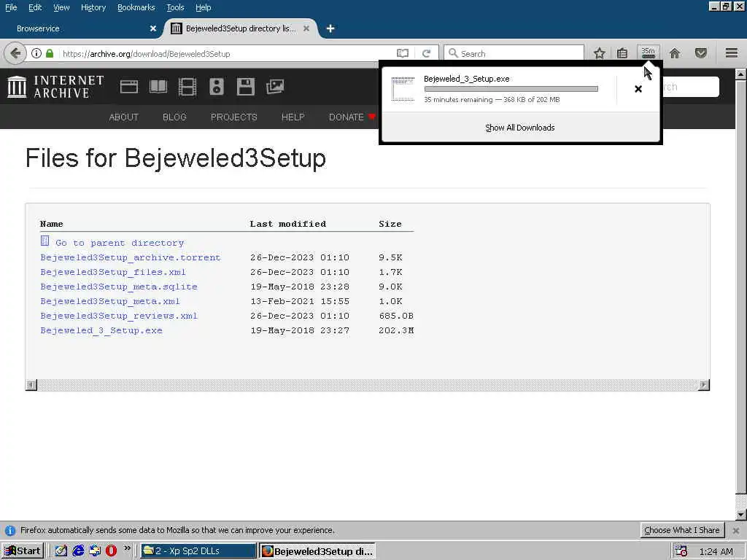Open Internet Archive Software floppy icon
The width and height of the screenshot is (747, 560).
coord(245,87)
